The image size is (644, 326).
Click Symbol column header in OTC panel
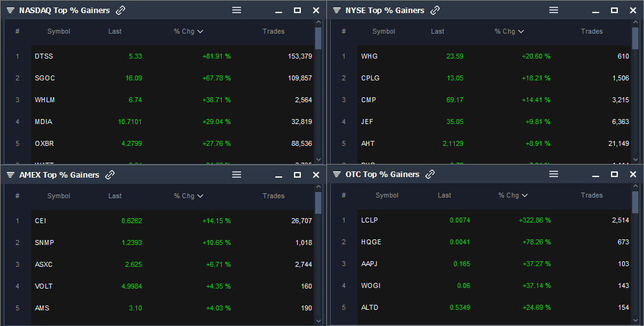387,195
